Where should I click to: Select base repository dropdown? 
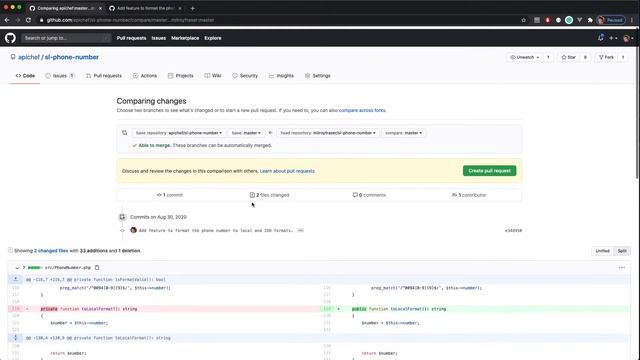tap(178, 133)
